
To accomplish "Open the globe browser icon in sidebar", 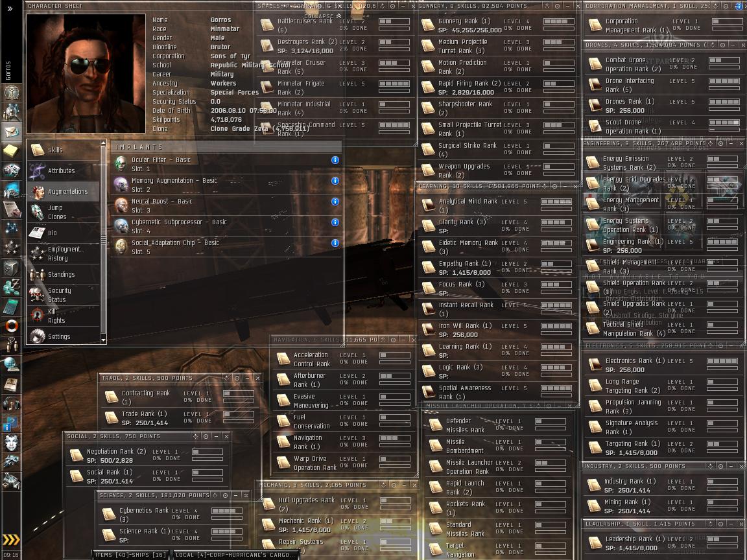I will (x=12, y=365).
